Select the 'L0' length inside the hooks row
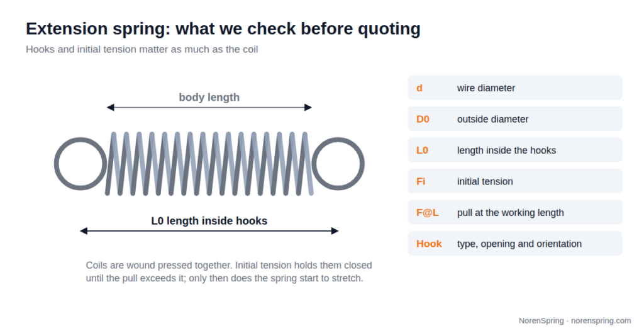This screenshot has width=644, height=333. (x=515, y=150)
